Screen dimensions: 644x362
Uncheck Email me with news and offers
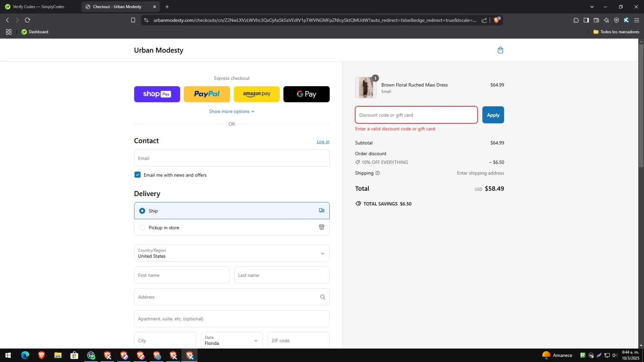tap(137, 175)
